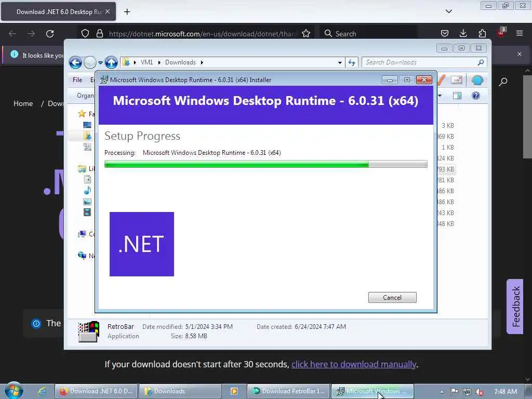Show hidden tray icons arrow
The width and height of the screenshot is (532, 399).
[x=442, y=392]
